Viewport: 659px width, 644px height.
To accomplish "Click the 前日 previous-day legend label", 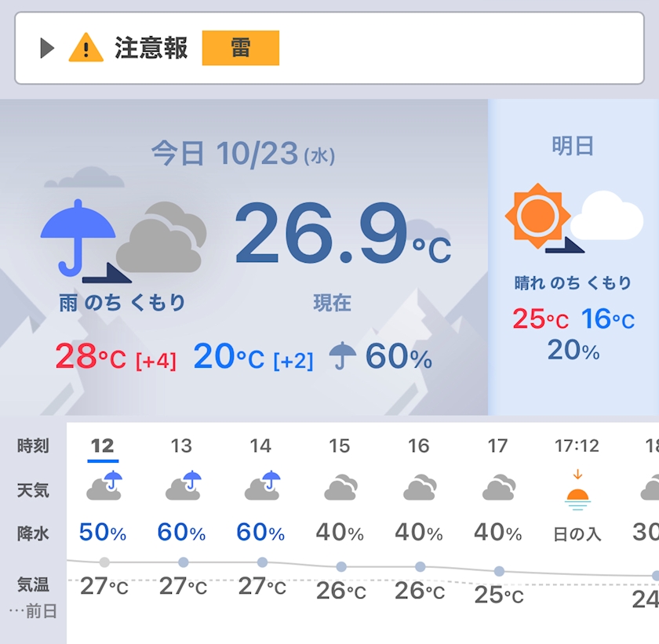I will [x=41, y=611].
